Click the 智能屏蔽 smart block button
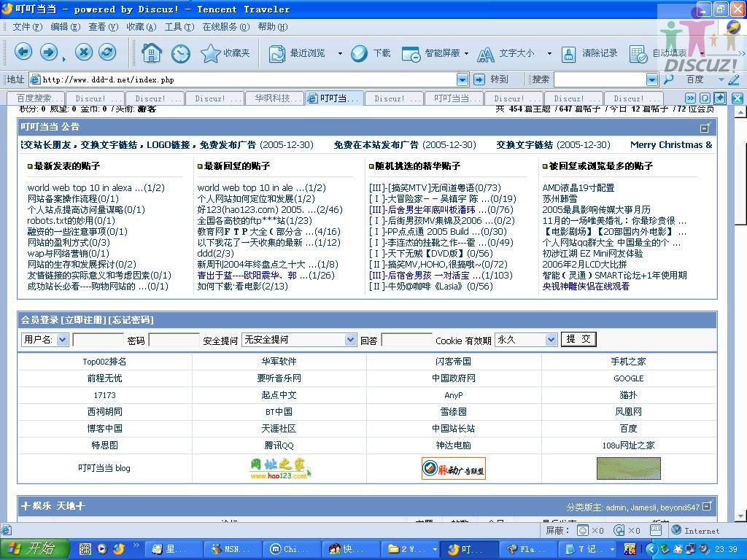Viewport: 747px width, 560px height. (x=430, y=53)
